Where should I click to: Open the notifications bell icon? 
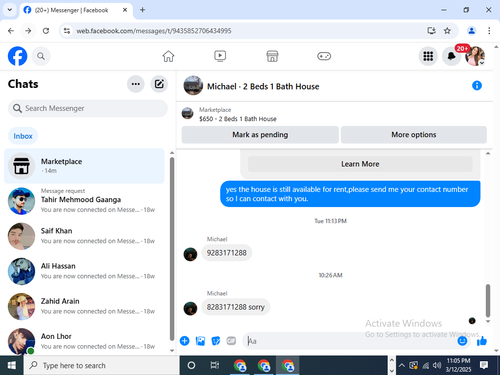[x=451, y=56]
